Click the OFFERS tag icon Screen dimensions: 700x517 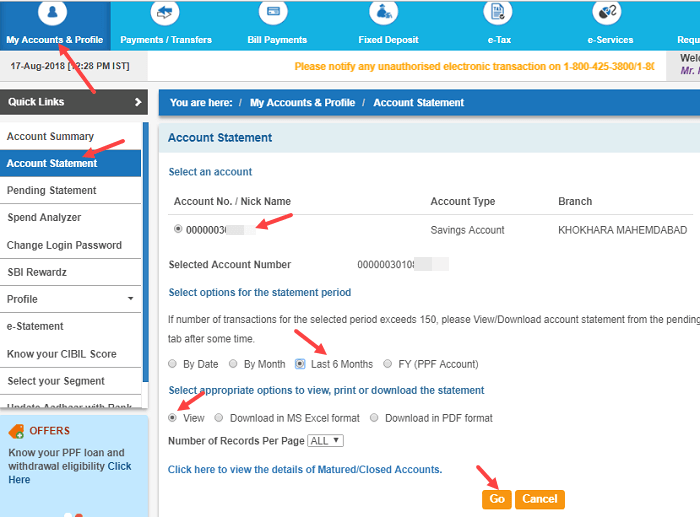tap(17, 431)
